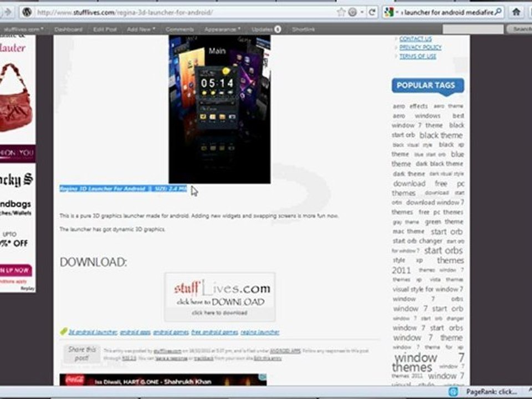Click the admin bar Search button

pos(520,29)
